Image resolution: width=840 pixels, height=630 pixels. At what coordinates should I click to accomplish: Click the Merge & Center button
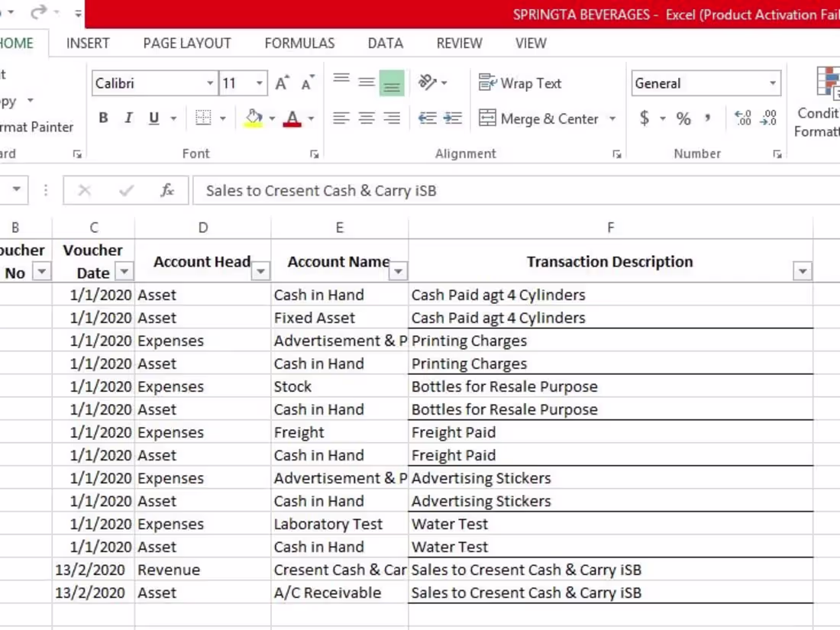(538, 118)
